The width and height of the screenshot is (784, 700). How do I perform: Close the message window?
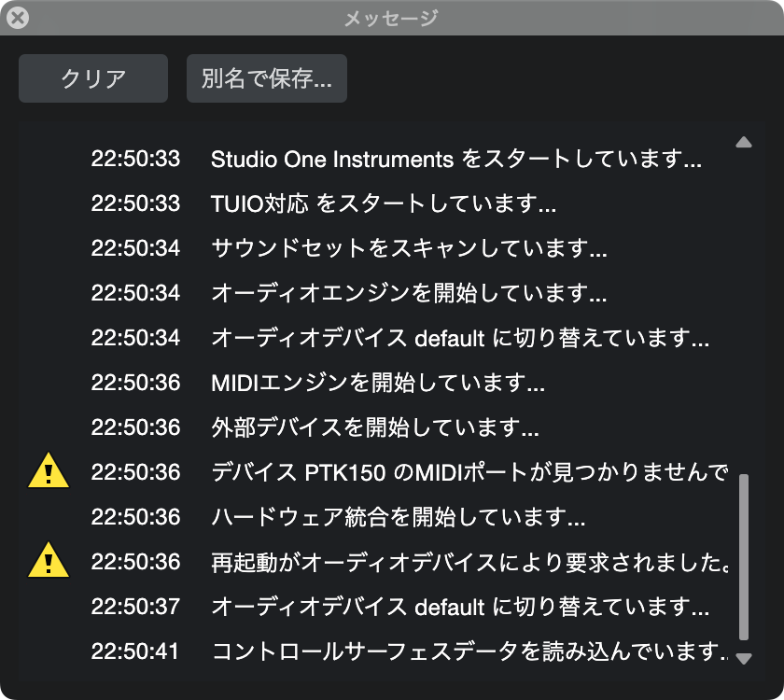tap(17, 18)
